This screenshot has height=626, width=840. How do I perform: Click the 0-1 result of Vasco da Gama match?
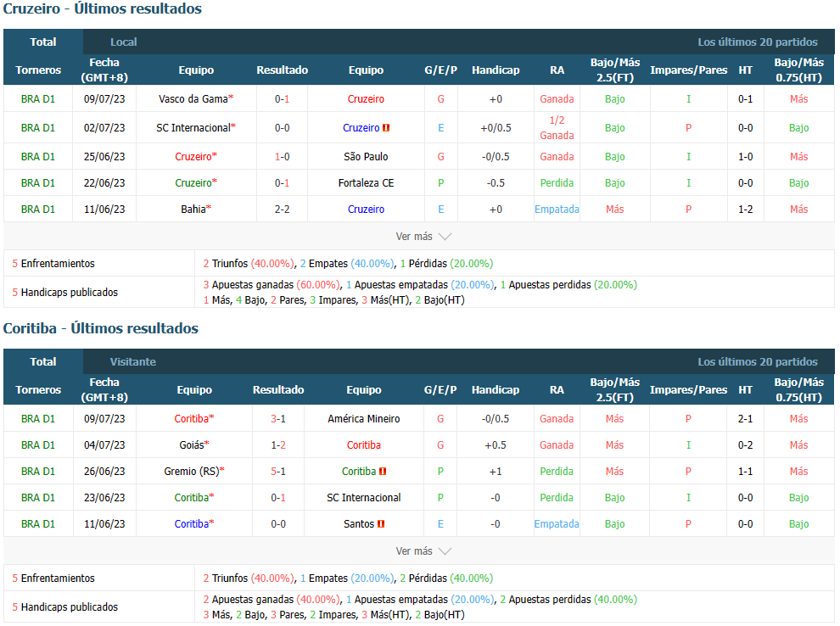click(x=282, y=98)
